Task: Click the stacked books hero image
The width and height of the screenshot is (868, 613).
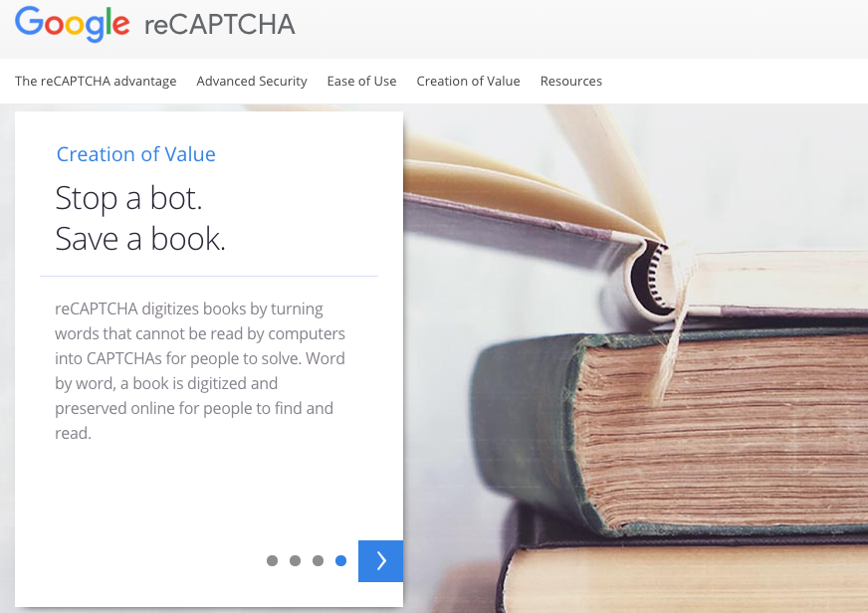Action: pyautogui.click(x=635, y=358)
